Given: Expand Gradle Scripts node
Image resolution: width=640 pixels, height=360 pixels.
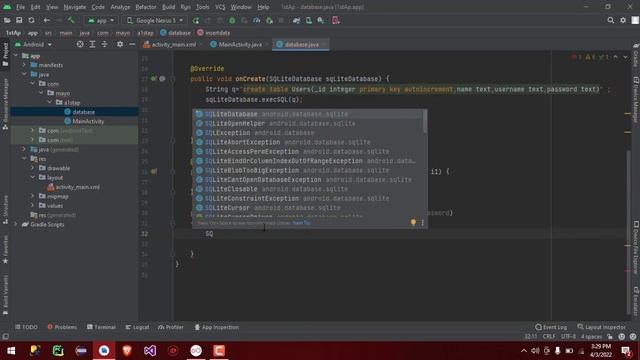Looking at the screenshot, I should (16, 224).
